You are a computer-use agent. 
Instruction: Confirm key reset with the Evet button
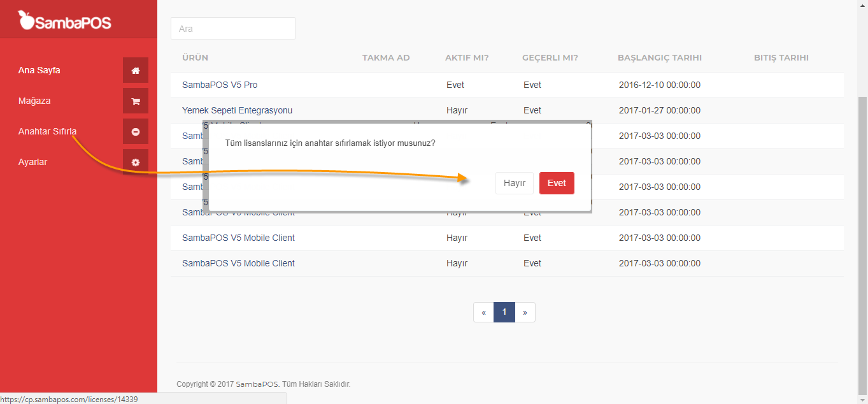click(x=556, y=183)
